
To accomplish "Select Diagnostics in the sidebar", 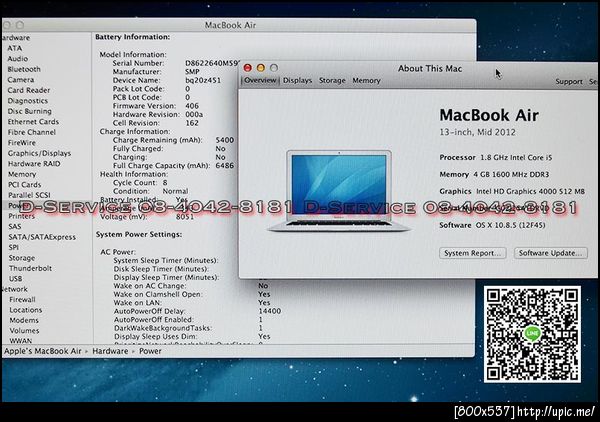I will pyautogui.click(x=28, y=101).
